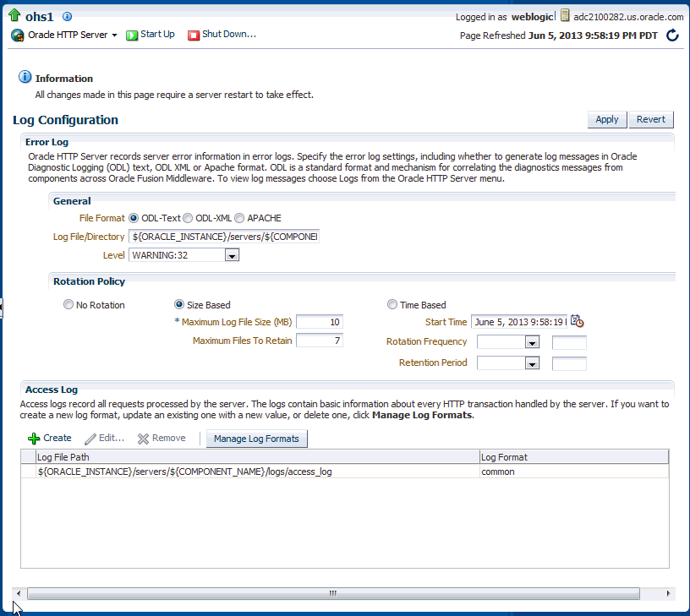The height and width of the screenshot is (616, 690).
Task: Open the Level WARNING:32 dropdown
Action: coord(232,255)
